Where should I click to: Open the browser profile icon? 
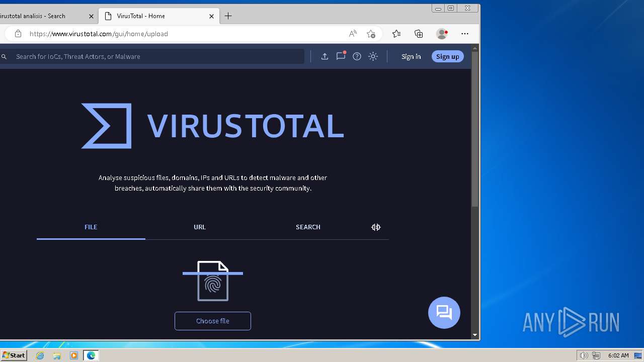442,34
